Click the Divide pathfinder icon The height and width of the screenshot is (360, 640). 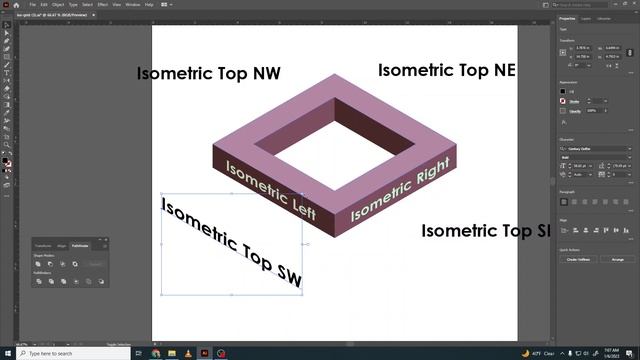pyautogui.click(x=39, y=281)
